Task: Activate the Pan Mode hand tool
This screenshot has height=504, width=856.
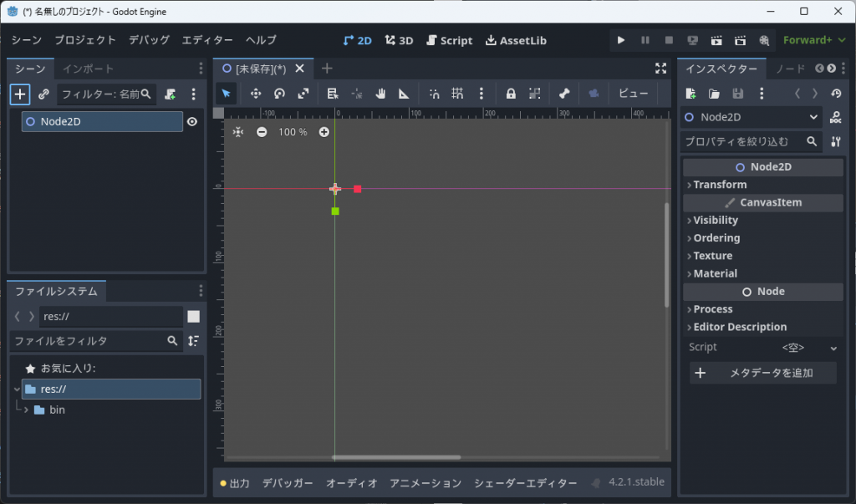Action: [380, 94]
